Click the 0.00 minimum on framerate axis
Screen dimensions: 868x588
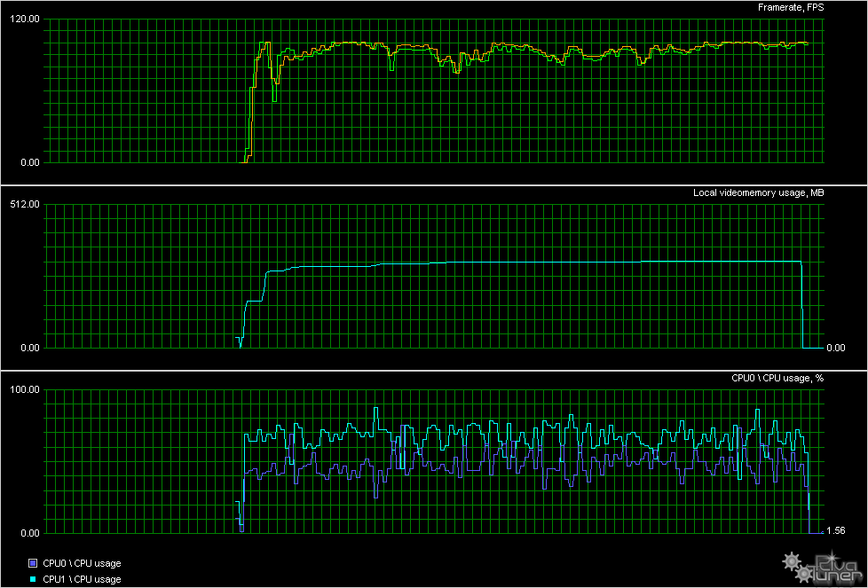point(28,162)
